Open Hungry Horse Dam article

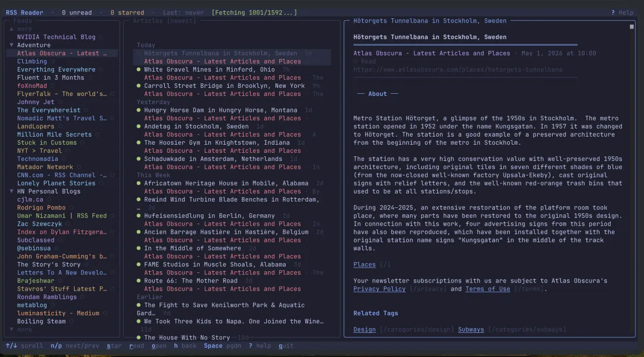click(221, 110)
